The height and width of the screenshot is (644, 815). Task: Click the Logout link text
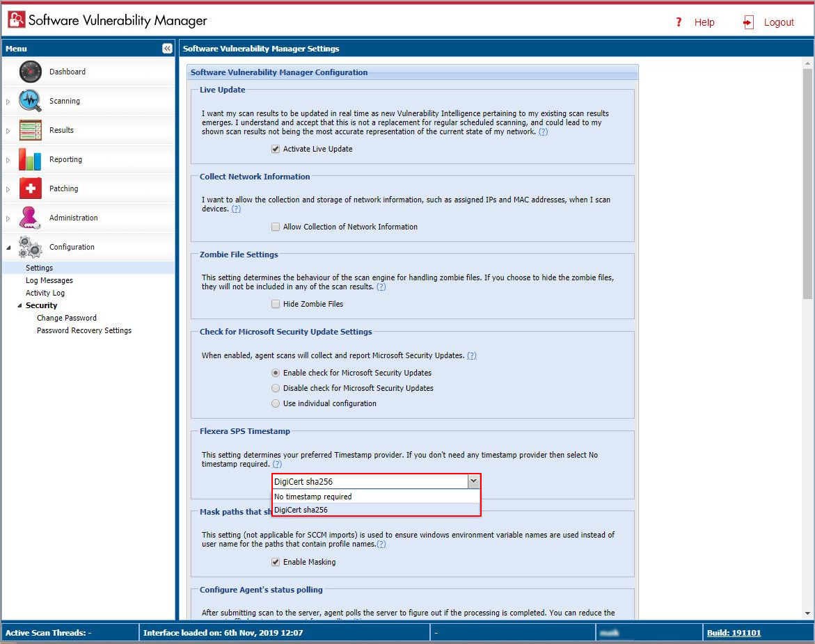coord(779,22)
